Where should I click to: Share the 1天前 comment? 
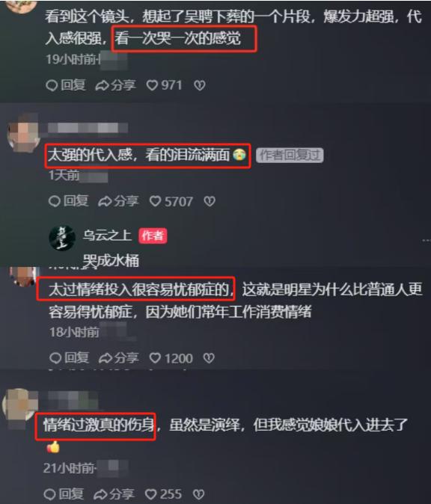coord(118,201)
